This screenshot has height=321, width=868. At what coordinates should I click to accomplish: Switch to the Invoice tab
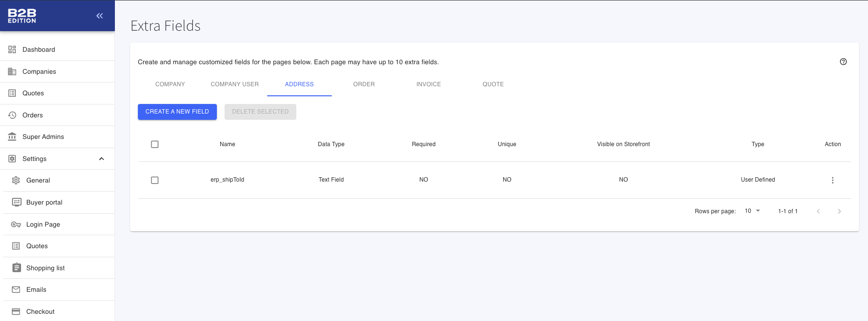point(428,84)
